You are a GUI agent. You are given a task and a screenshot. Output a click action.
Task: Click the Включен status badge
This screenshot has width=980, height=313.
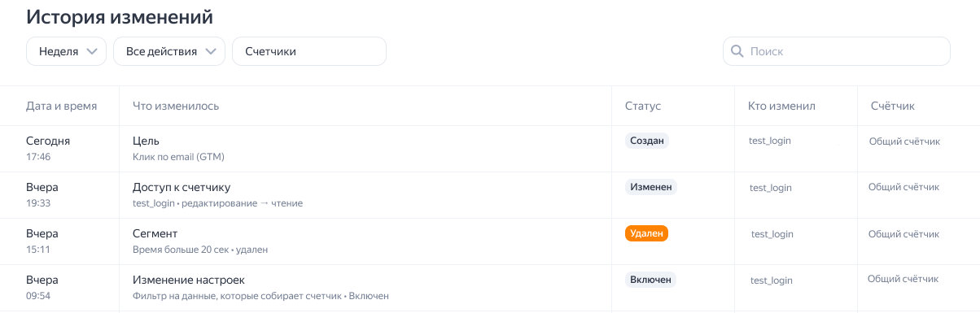(651, 280)
